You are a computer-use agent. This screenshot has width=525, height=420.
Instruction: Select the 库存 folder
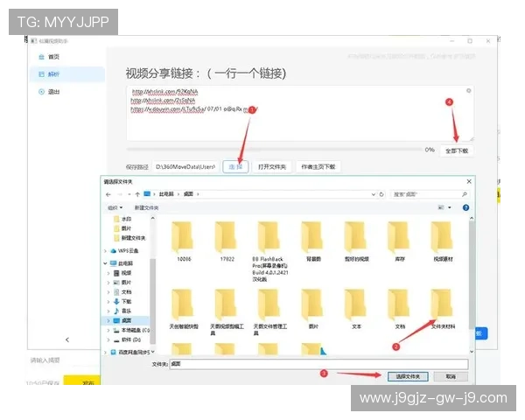click(400, 241)
